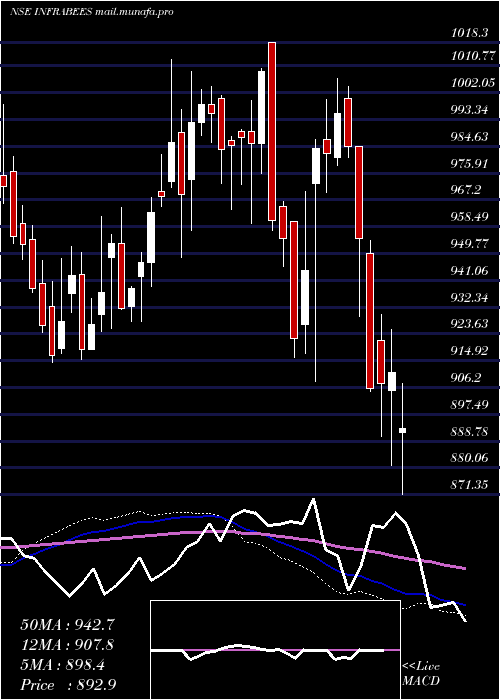This screenshot has height=700, width=500.
Task: Click the 5MA : 898.4 reading
Action: pyautogui.click(x=62, y=665)
